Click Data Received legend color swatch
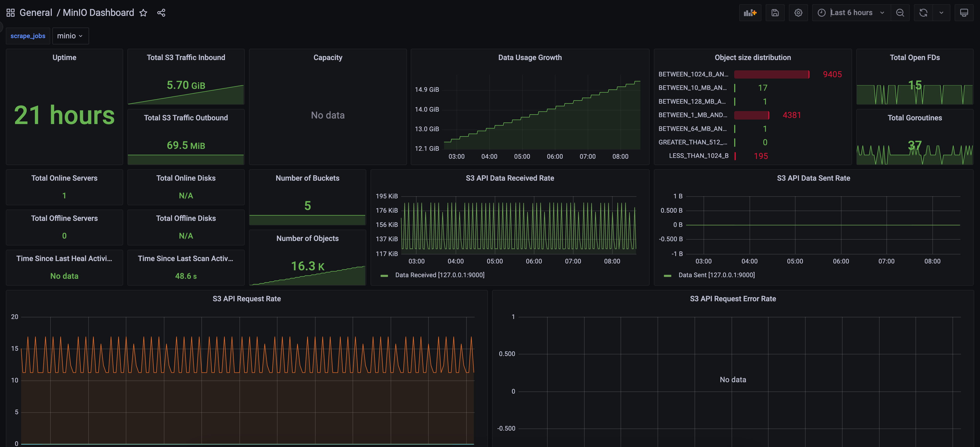The height and width of the screenshot is (447, 980). [x=384, y=275]
